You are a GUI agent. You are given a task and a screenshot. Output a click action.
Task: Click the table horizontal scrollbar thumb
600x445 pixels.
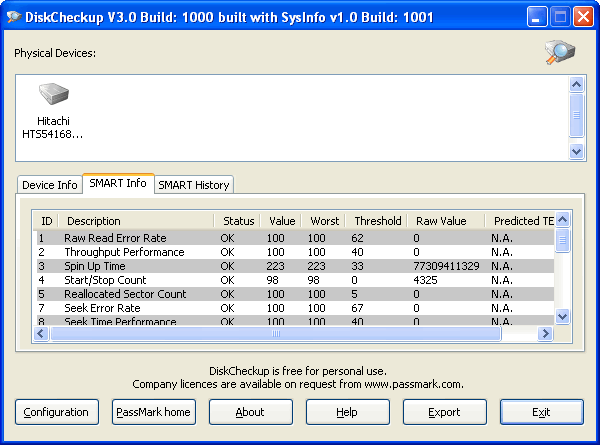[276, 334]
